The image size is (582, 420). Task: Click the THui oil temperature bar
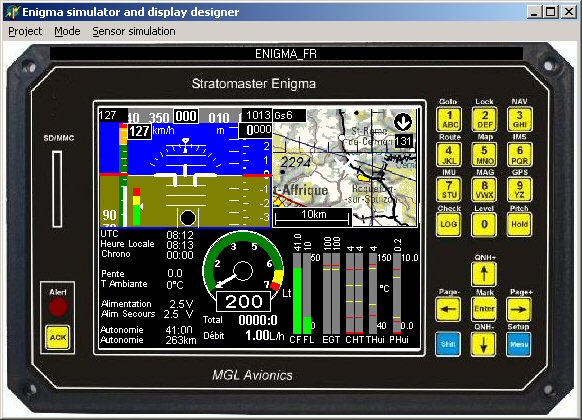[373, 293]
